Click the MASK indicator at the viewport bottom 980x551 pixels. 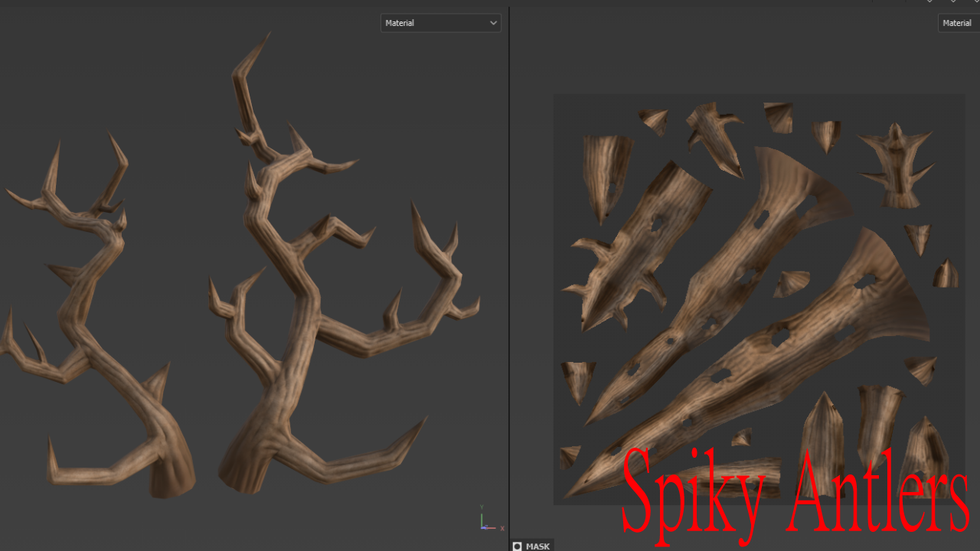click(531, 546)
